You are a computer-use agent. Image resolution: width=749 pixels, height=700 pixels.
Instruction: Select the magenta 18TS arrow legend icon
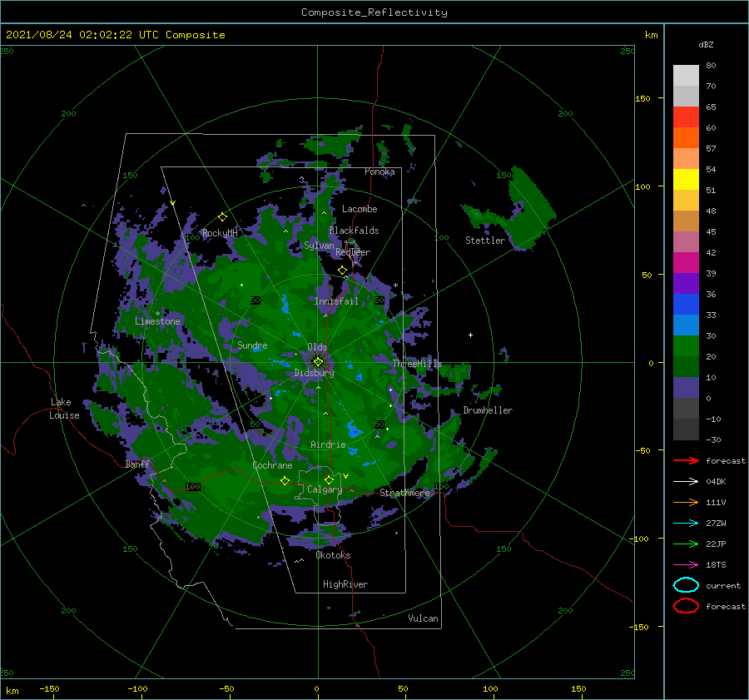pyautogui.click(x=686, y=564)
